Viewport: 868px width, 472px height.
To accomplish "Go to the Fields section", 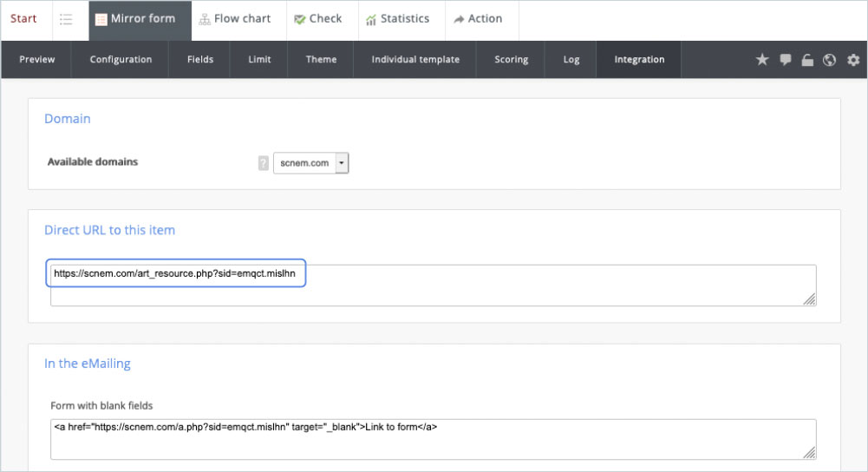I will 200,60.
